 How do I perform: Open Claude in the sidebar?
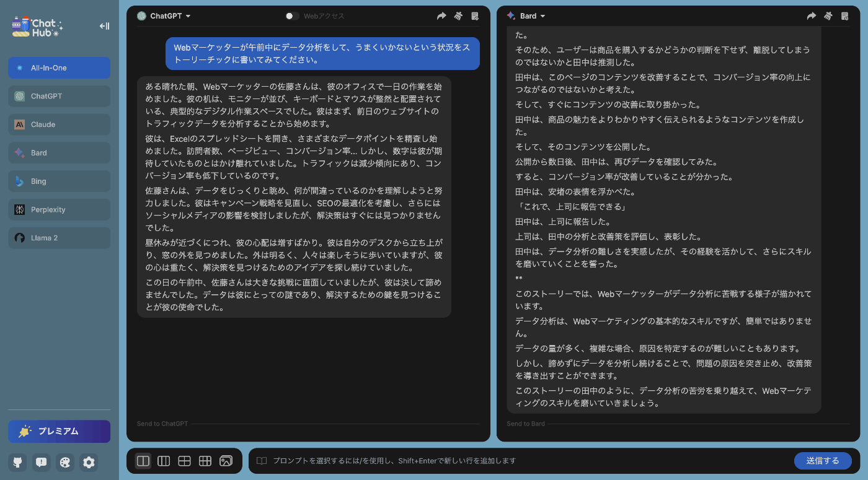pyautogui.click(x=59, y=124)
